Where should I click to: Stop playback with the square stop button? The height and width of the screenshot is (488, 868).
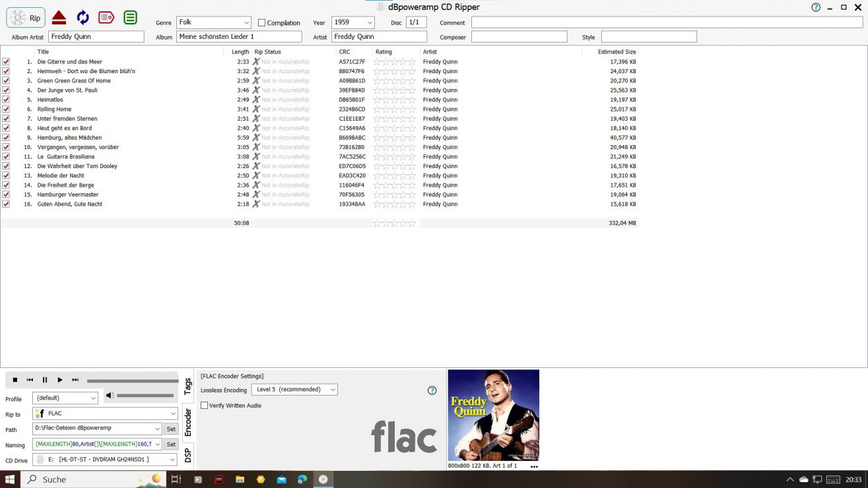(x=15, y=380)
